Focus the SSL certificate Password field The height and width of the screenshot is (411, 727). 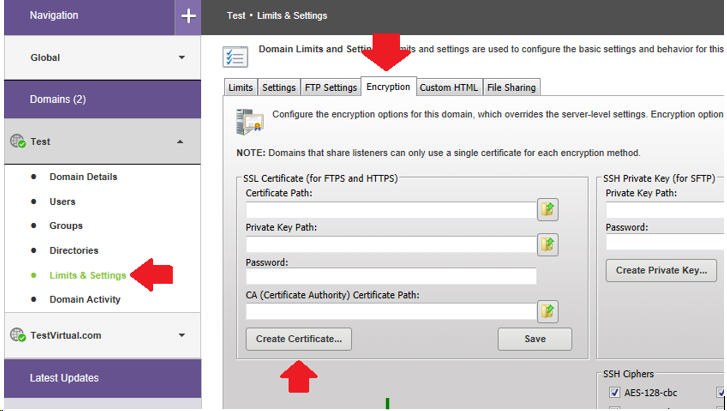pyautogui.click(x=391, y=276)
